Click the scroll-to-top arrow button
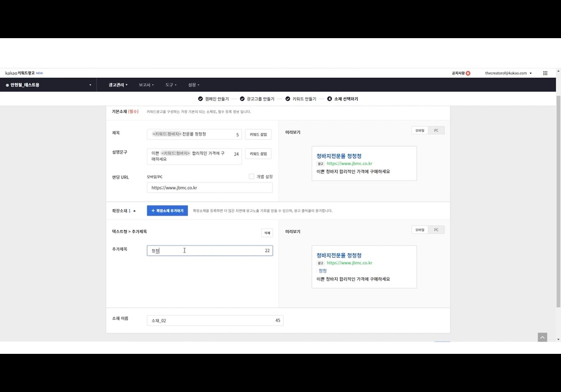Viewport: 561px width, 392px height. pos(543,337)
